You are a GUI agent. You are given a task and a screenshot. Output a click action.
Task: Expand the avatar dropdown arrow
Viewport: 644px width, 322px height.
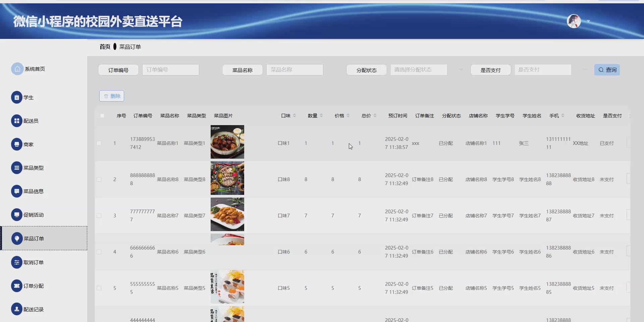coord(588,21)
